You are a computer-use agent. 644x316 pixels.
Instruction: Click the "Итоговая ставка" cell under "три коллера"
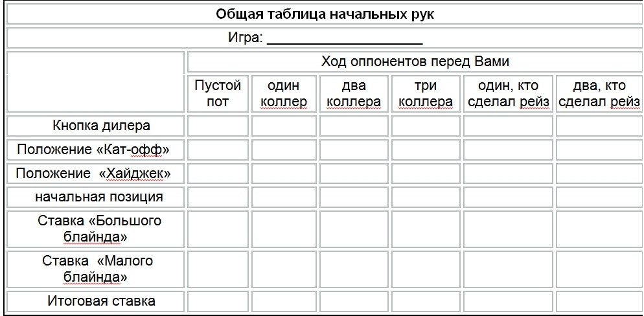[425, 301]
